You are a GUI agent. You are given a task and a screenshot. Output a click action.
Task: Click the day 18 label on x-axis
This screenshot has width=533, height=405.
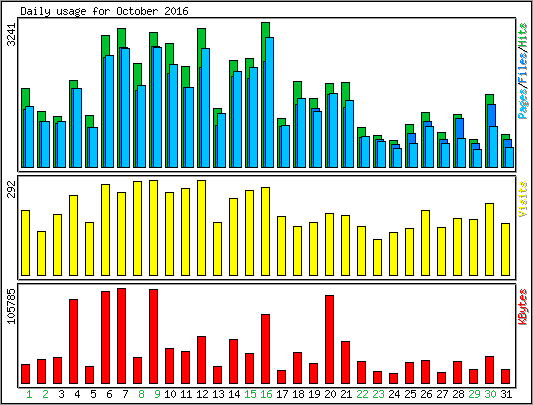(298, 394)
